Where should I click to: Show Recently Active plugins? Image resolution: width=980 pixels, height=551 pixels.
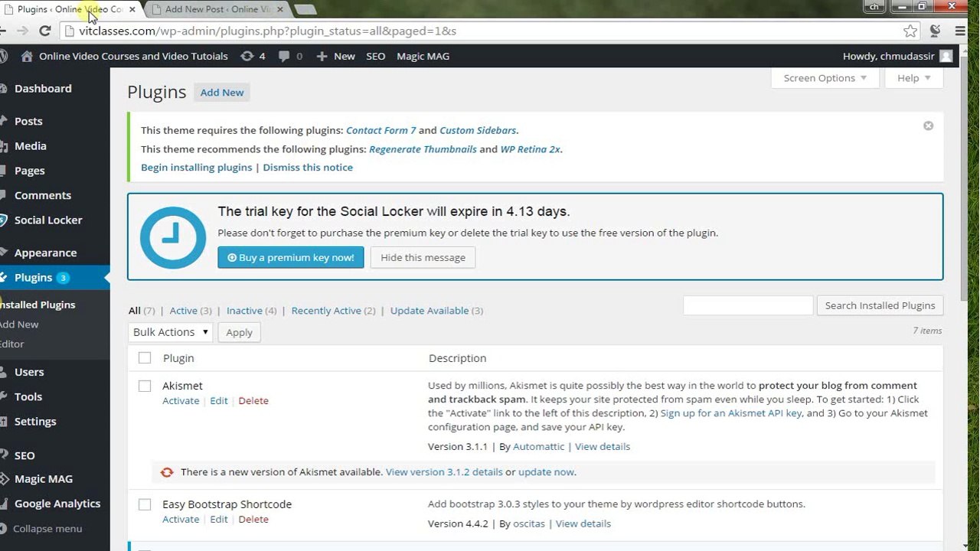[326, 311]
